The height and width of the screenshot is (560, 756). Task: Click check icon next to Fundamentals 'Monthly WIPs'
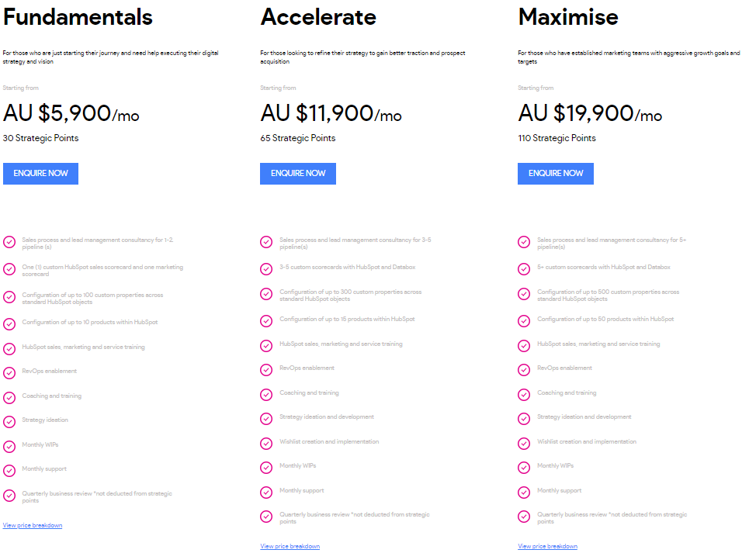click(x=9, y=446)
